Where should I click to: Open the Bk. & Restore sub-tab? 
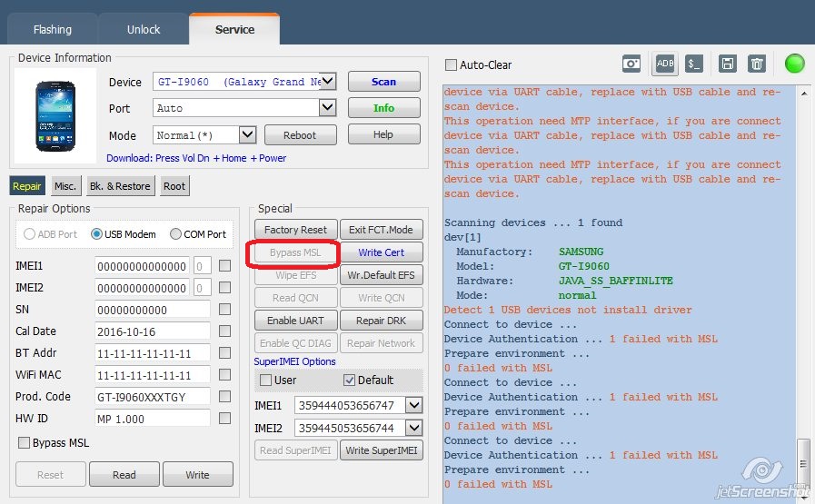[120, 186]
